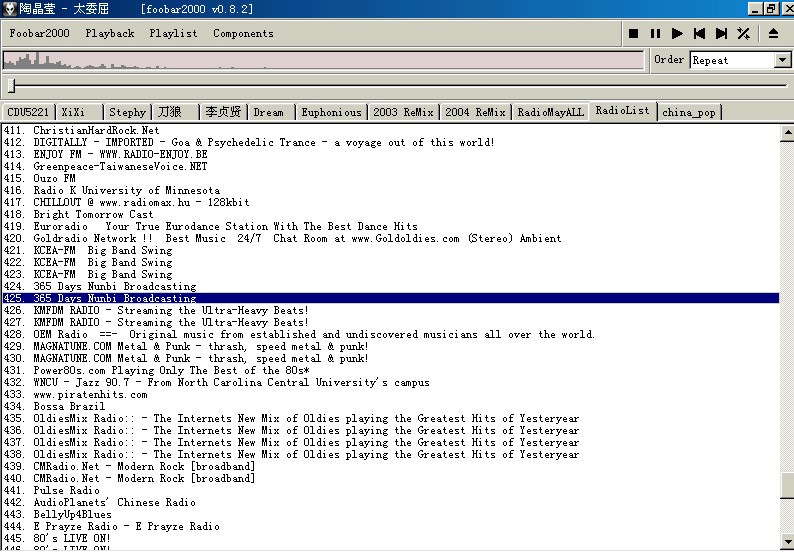Click the playlist vertical scrollbar thumb
The image size is (794, 552).
pos(787,486)
